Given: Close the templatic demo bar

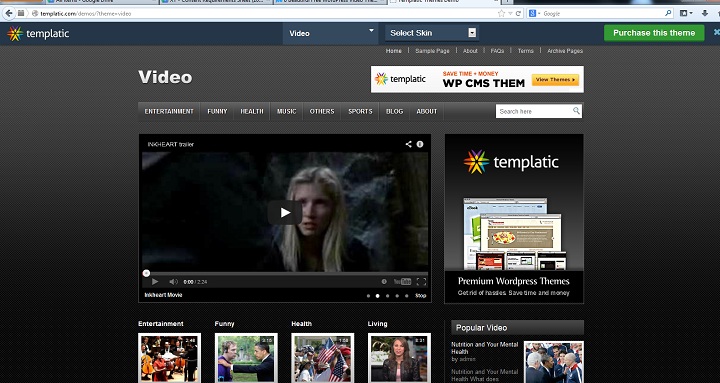Looking at the screenshot, I should (716, 32).
